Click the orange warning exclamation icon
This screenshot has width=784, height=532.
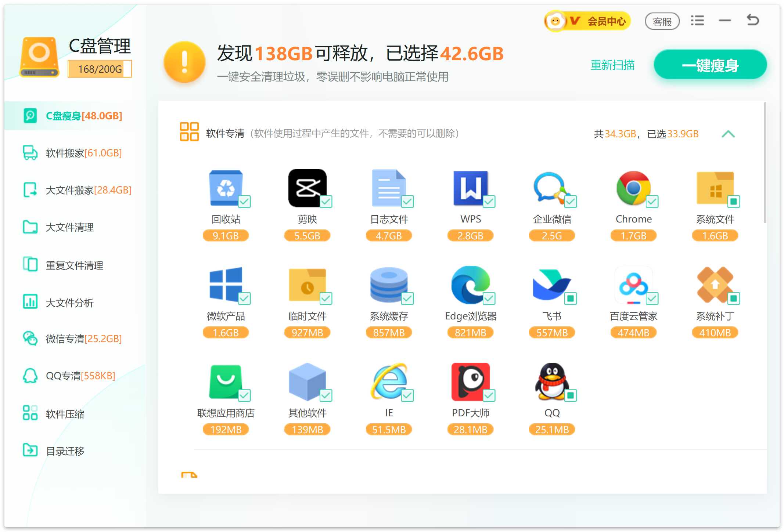click(184, 62)
